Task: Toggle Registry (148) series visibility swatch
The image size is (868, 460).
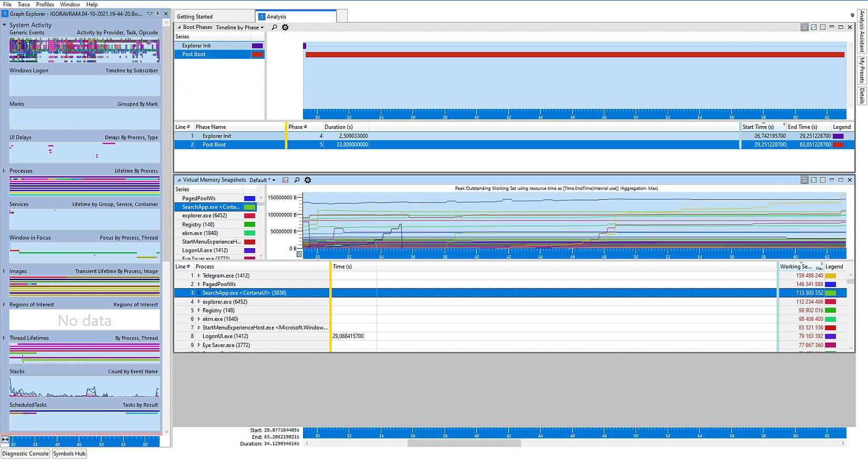Action: 249,224
